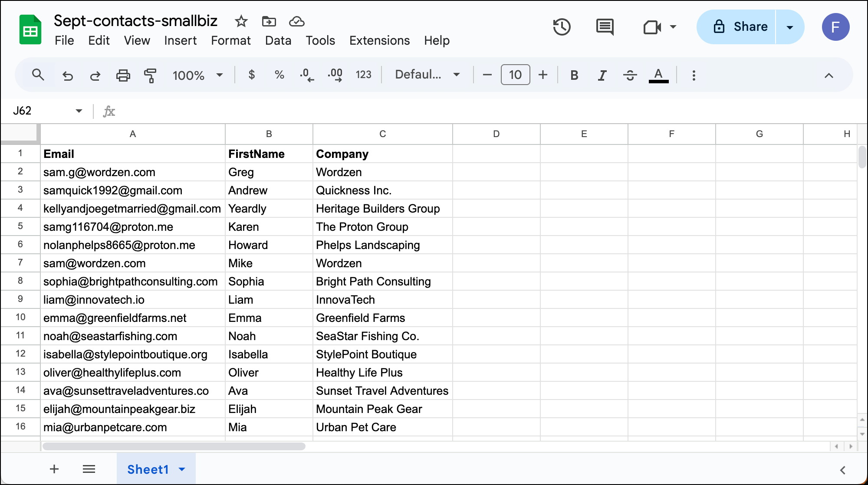
Task: Format selection as percent
Action: (x=279, y=75)
